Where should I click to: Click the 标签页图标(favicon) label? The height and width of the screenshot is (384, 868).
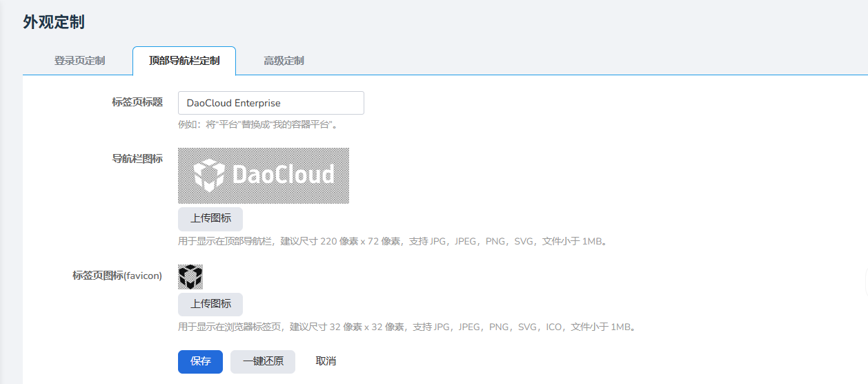point(117,276)
